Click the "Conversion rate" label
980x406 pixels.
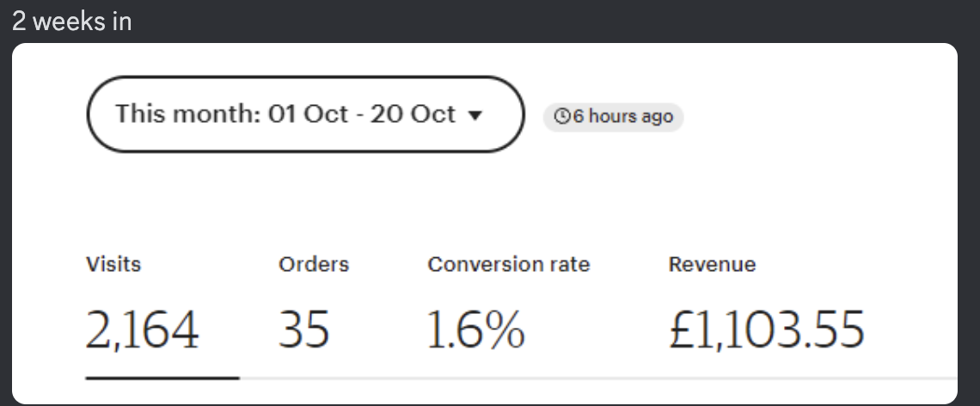point(509,264)
